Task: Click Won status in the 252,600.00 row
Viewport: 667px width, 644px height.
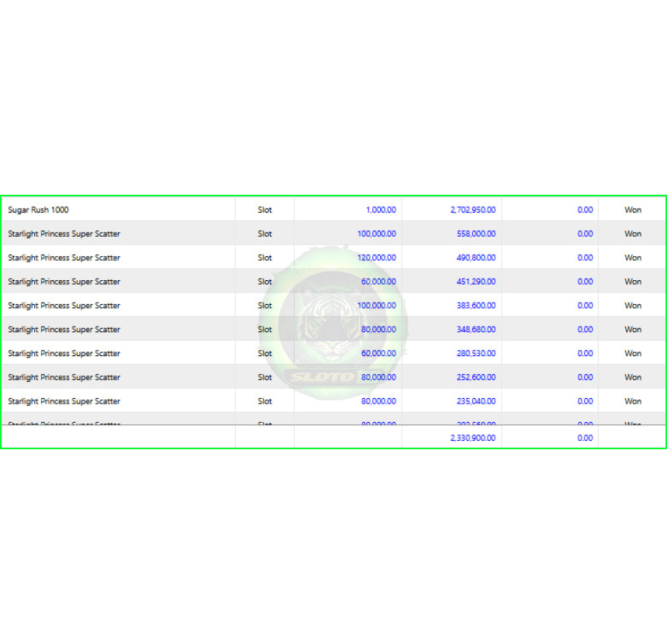Action: click(x=633, y=376)
